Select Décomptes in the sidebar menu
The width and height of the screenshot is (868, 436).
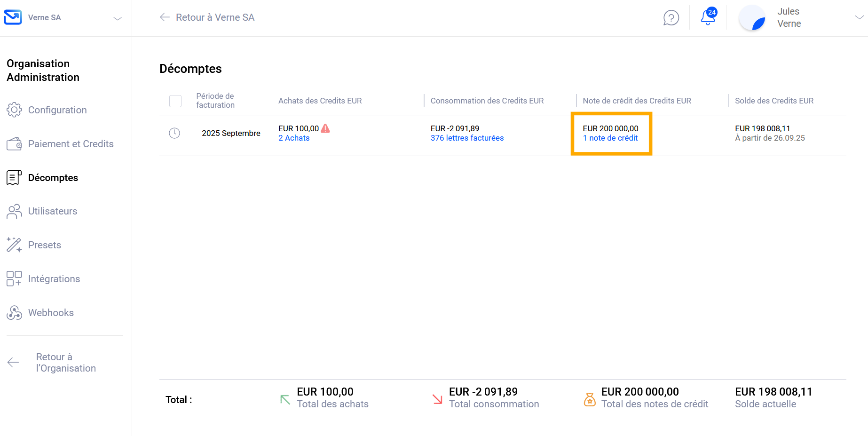[53, 178]
